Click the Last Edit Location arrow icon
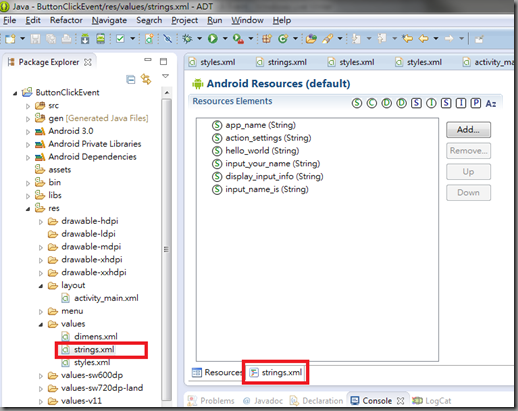 pos(407,39)
